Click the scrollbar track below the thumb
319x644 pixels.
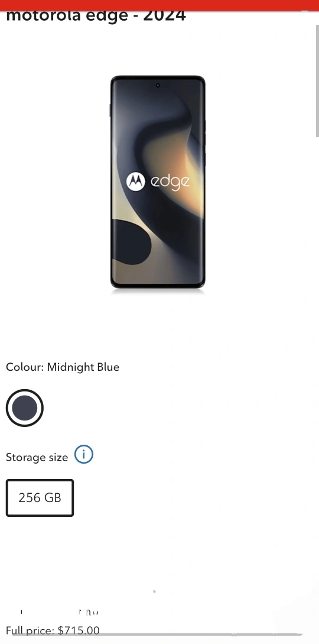317,370
